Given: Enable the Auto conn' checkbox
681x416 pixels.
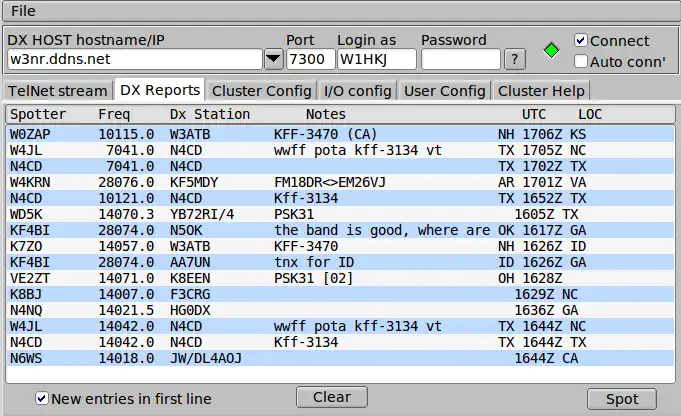Looking at the screenshot, I should click(x=582, y=61).
